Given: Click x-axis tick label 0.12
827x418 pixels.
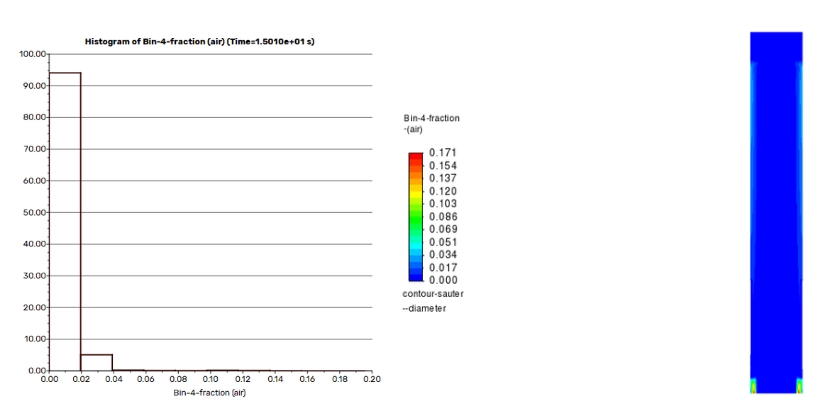Looking at the screenshot, I should 243,379.
